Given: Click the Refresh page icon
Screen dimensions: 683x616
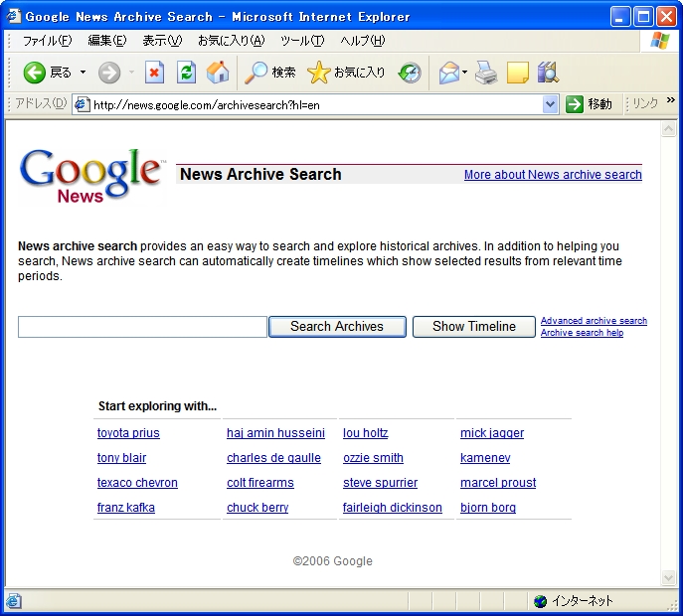Looking at the screenshot, I should [x=186, y=73].
